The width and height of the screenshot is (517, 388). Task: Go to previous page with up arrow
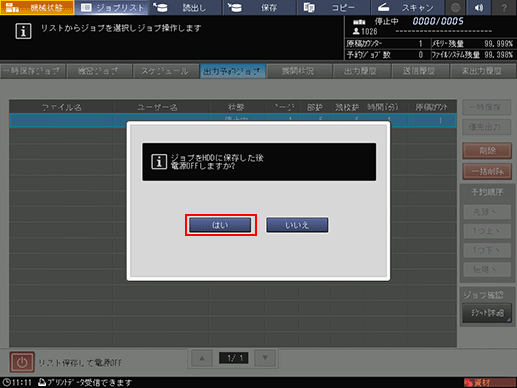tap(202, 358)
